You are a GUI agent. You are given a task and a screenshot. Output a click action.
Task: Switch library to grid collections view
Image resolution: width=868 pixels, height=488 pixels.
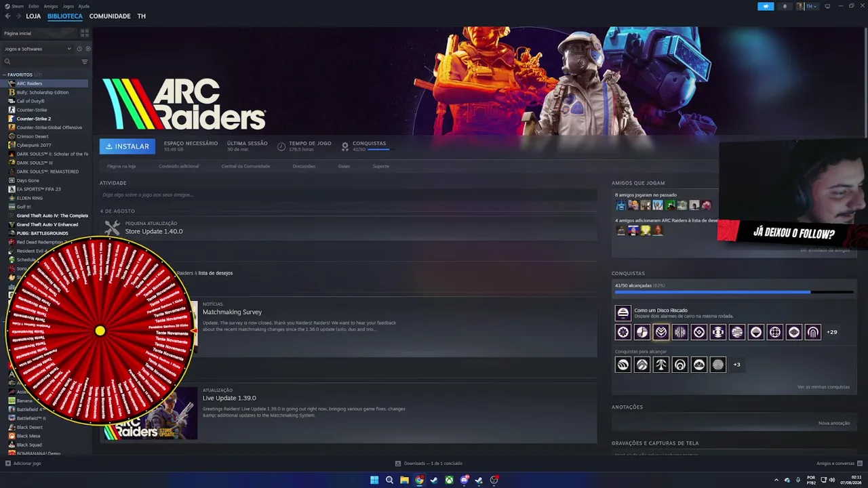85,33
